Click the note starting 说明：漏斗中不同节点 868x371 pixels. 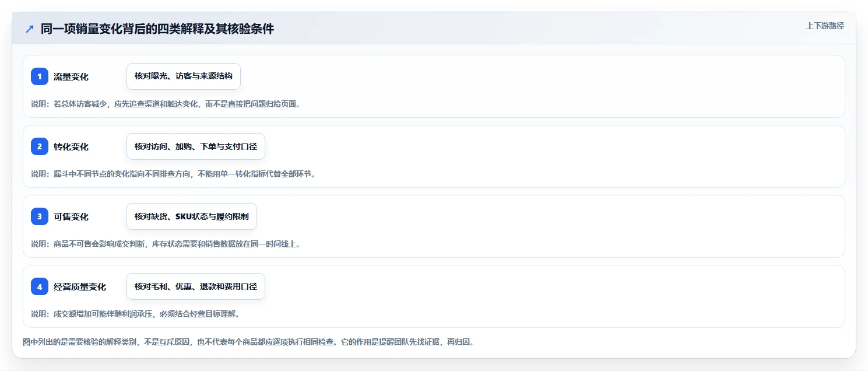(x=173, y=174)
